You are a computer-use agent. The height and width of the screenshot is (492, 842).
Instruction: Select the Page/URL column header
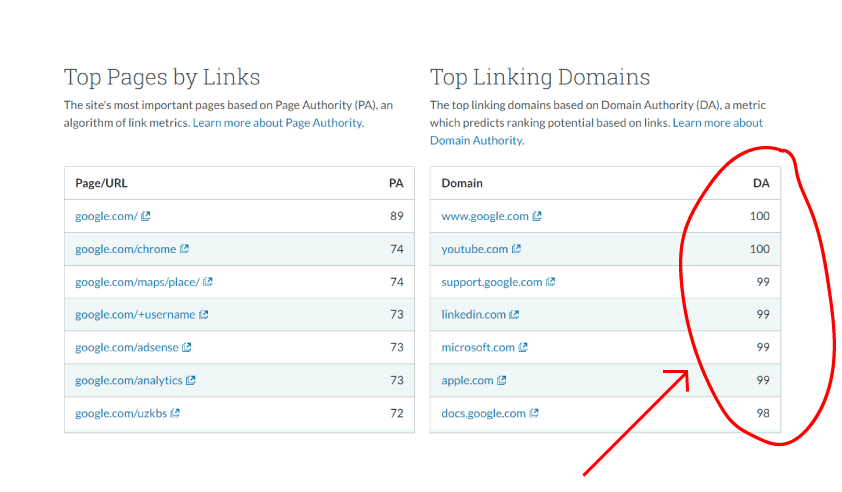click(101, 183)
